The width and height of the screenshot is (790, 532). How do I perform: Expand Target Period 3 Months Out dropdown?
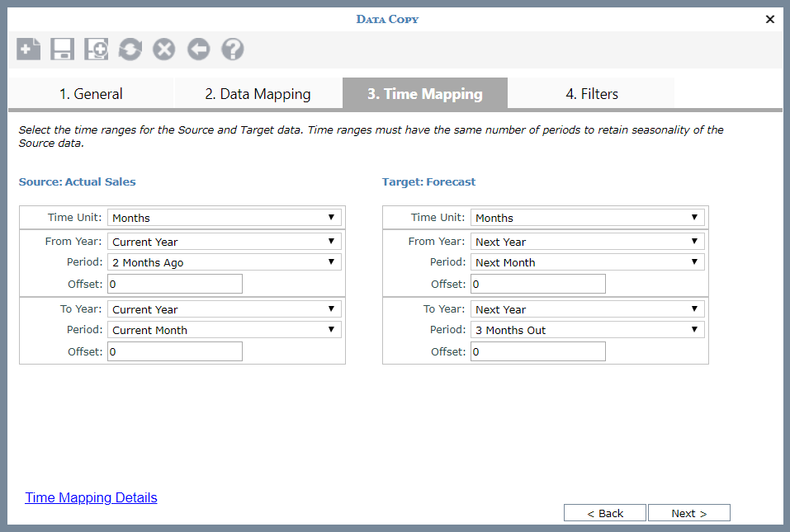(588, 329)
